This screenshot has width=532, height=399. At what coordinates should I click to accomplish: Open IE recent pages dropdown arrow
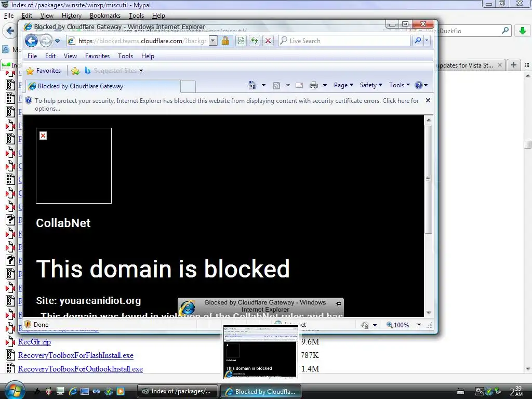pos(57,41)
